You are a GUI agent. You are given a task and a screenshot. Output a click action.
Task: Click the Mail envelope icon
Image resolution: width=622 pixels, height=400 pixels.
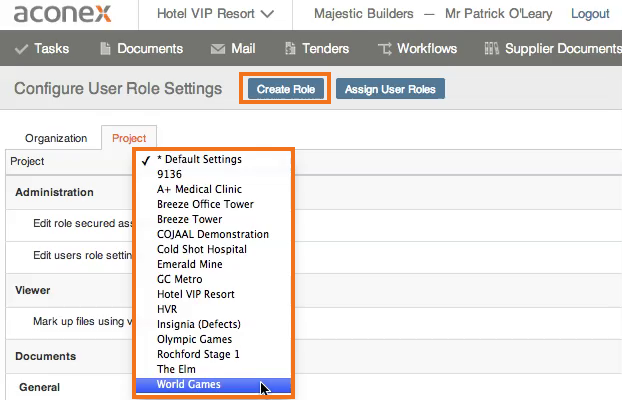218,49
